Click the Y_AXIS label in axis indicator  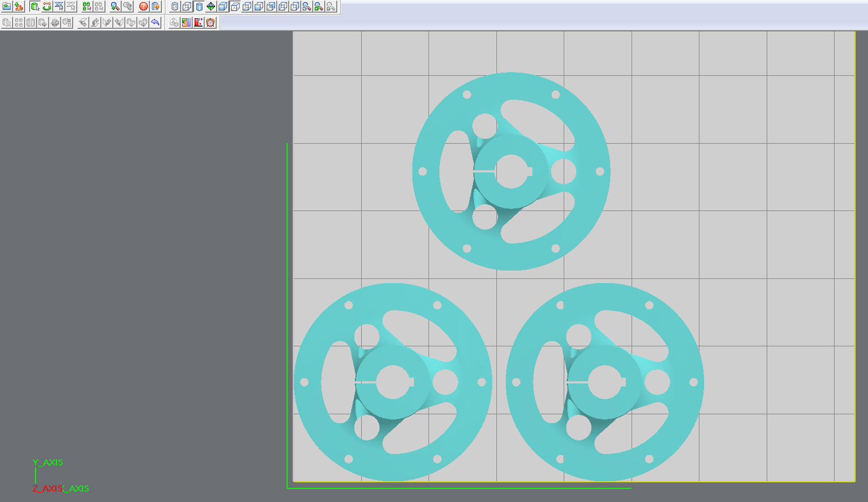coord(47,462)
